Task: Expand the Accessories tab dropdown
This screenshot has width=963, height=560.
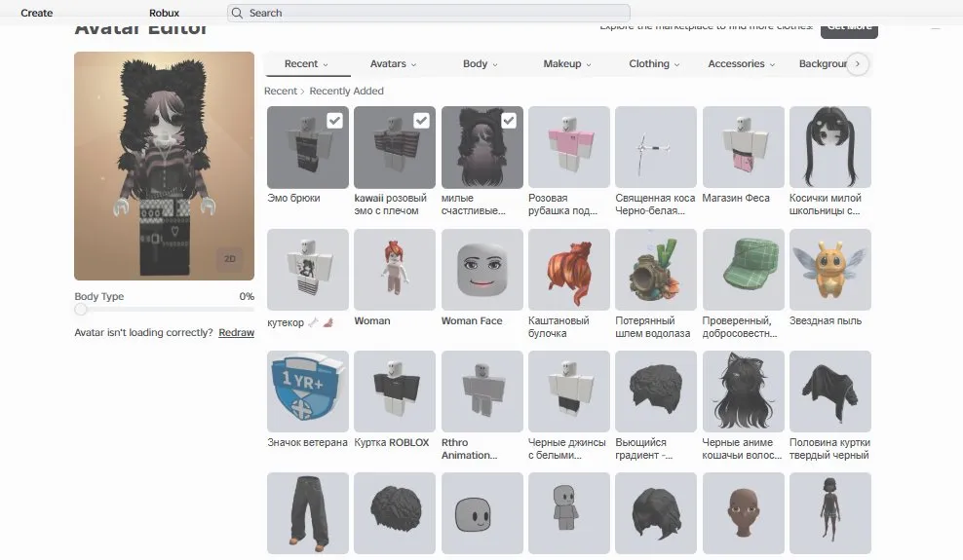Action: click(742, 63)
